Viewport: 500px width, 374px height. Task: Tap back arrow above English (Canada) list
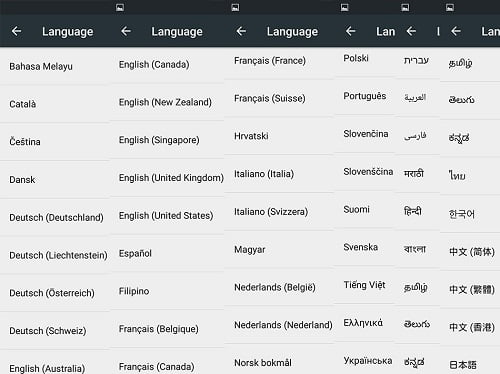click(x=126, y=31)
